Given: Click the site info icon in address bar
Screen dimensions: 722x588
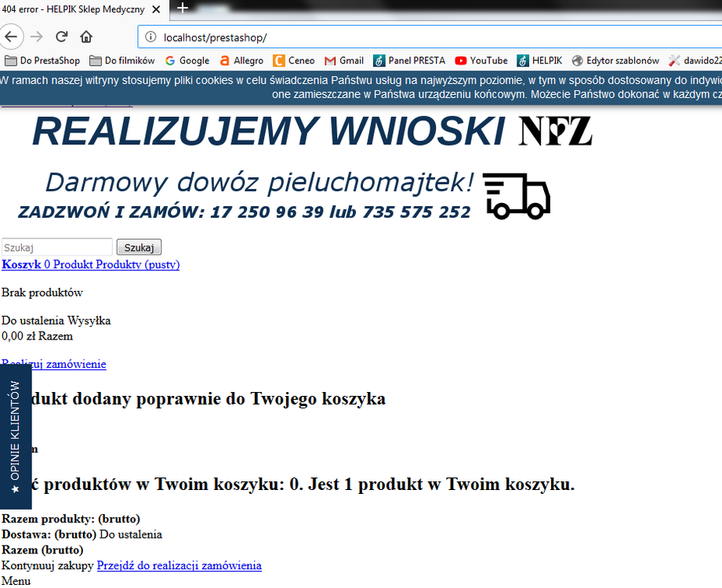Looking at the screenshot, I should click(149, 36).
